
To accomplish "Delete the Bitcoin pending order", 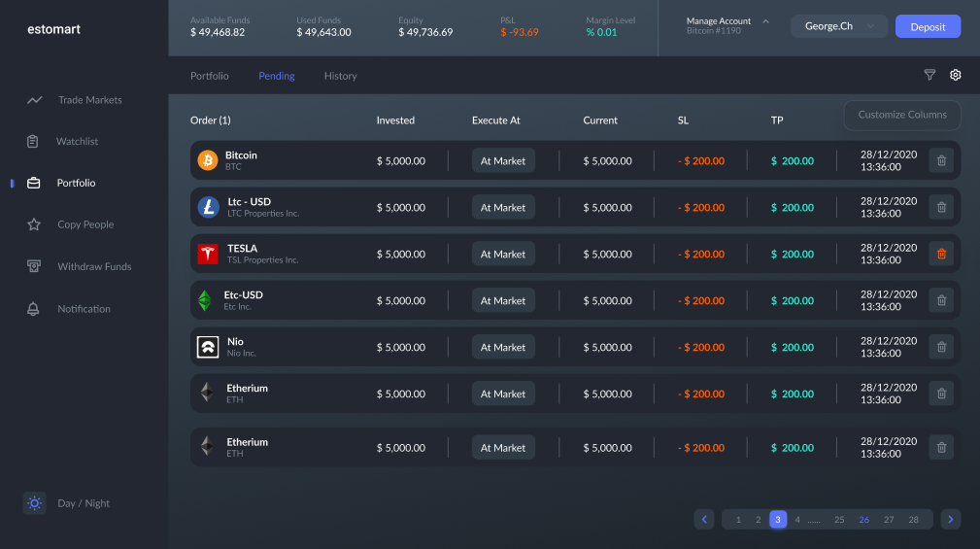I will (x=941, y=161).
